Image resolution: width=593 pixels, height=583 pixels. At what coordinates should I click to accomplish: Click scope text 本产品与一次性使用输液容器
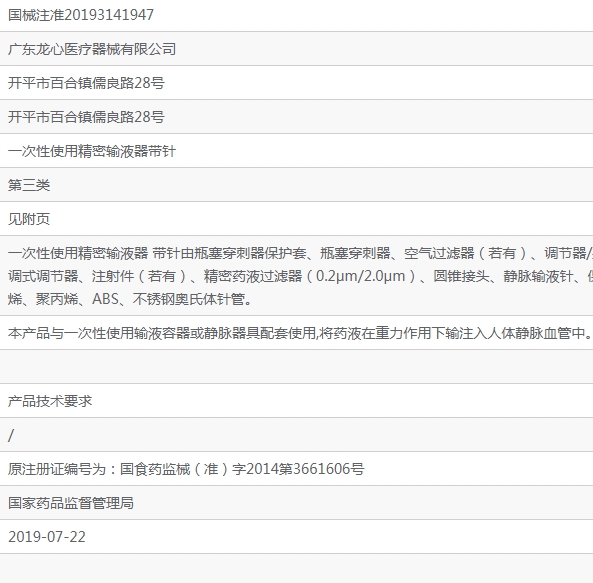tap(300, 333)
